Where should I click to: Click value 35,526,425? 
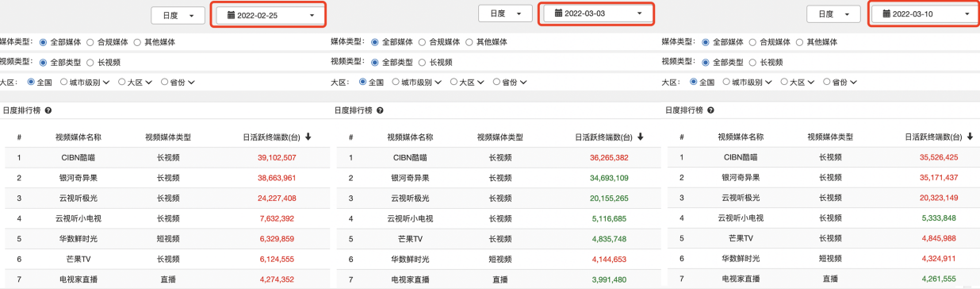(939, 158)
